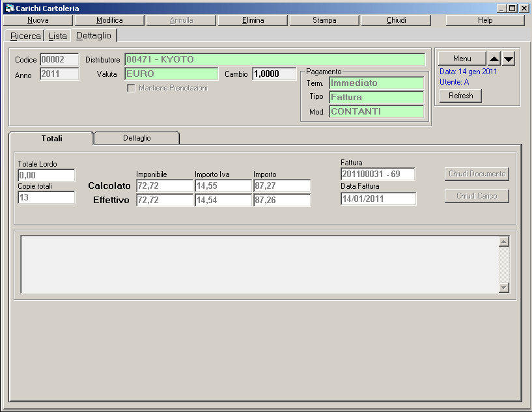
Task: Click the Carichi Cartoleria title bar icon
Action: [10, 8]
